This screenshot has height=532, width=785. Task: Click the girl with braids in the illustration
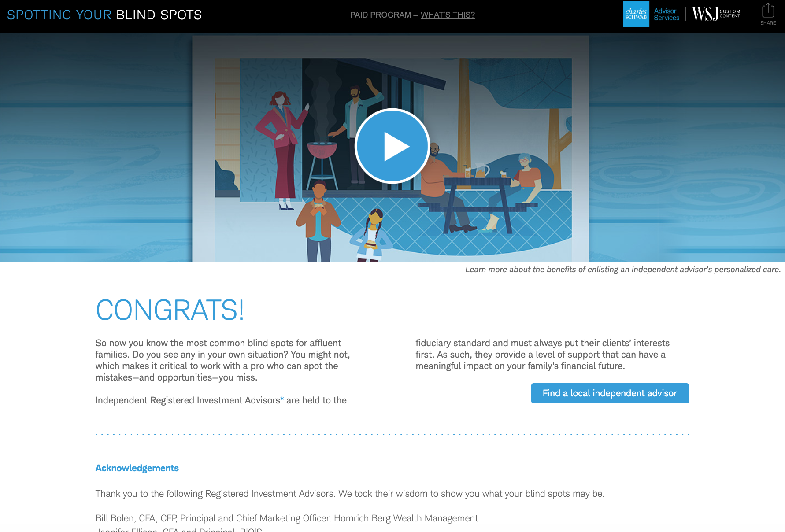372,236
